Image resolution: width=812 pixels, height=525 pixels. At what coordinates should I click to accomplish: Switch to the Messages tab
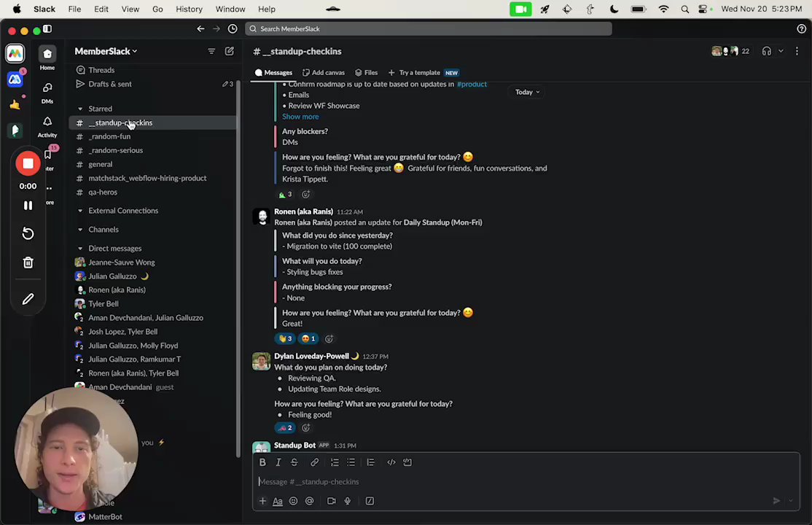(x=273, y=73)
